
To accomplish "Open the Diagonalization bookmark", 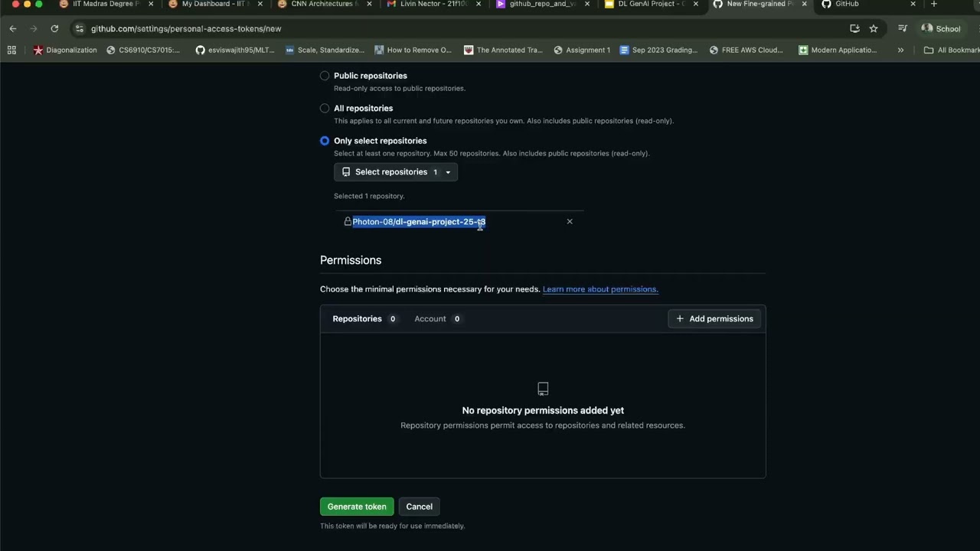I will 65,50.
